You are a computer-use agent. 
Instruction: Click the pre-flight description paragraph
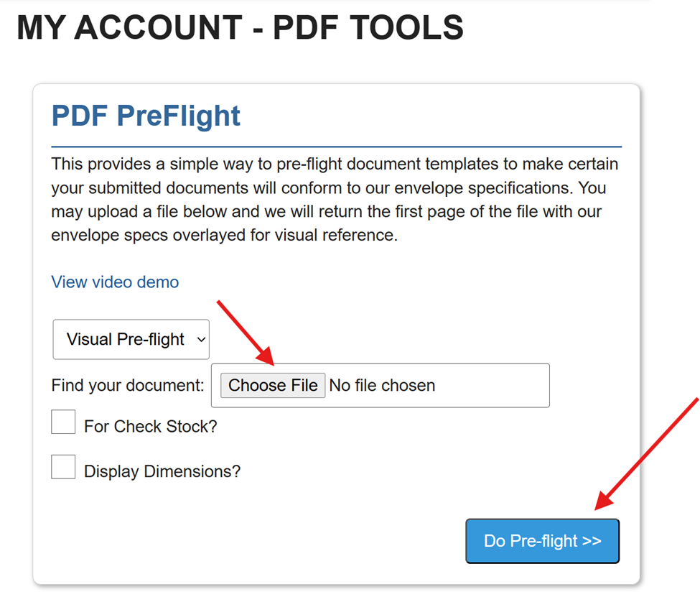pyautogui.click(x=335, y=200)
